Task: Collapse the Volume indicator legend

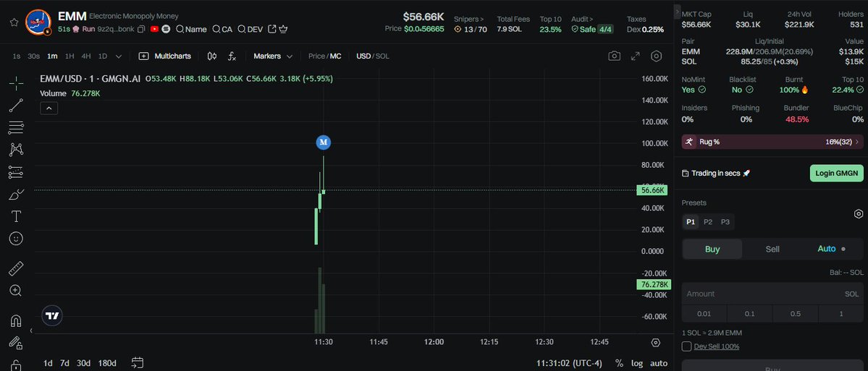Action: (49, 108)
